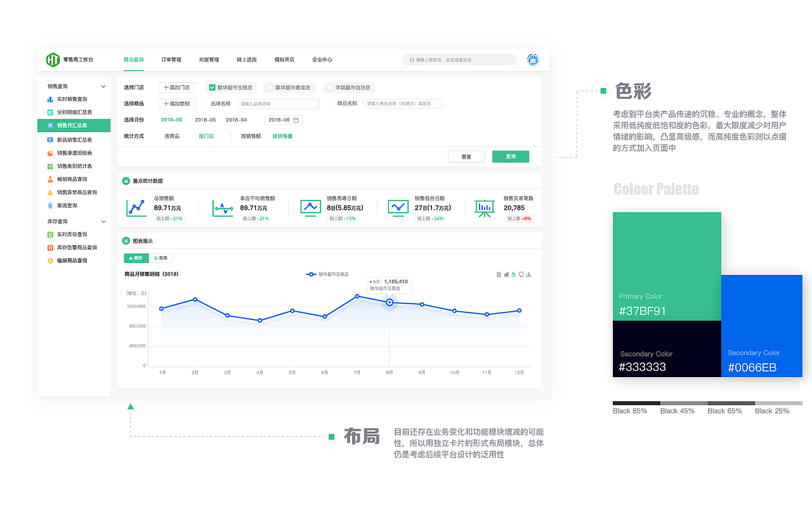Focus the 商品名称 input field

coord(402,104)
